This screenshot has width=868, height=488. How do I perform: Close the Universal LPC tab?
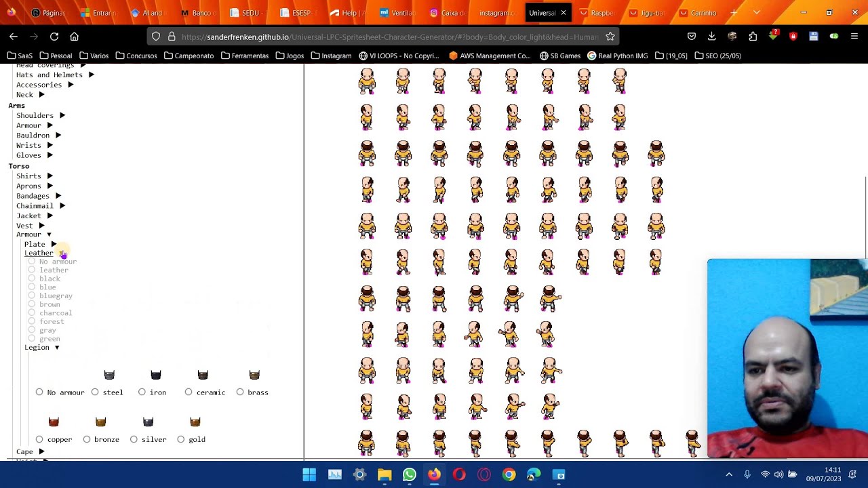click(563, 13)
